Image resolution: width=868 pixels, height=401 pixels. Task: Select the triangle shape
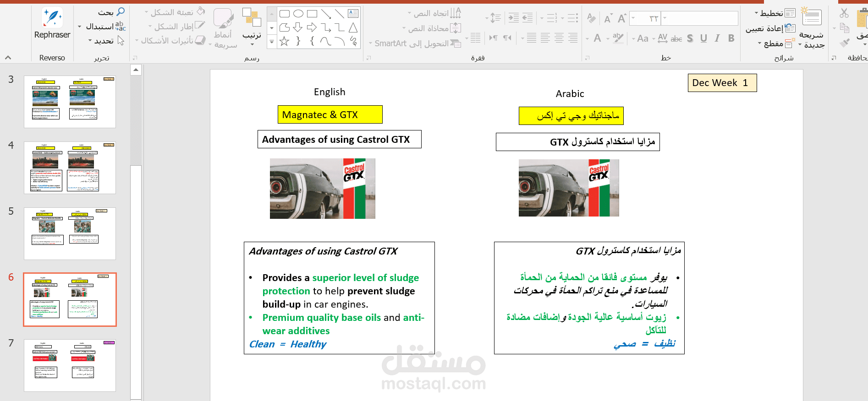coord(353,27)
